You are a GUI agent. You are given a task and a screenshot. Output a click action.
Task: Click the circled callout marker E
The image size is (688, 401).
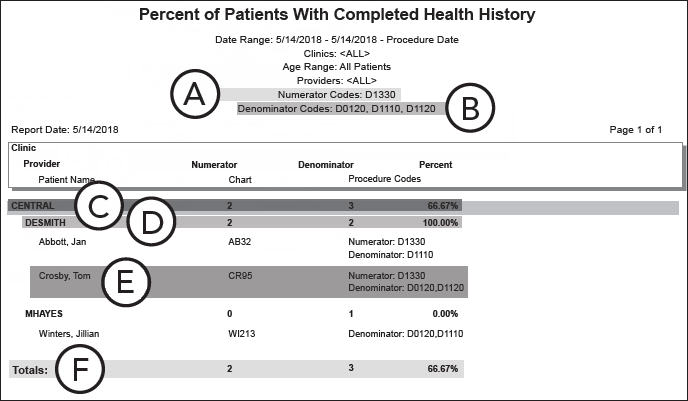tap(125, 283)
